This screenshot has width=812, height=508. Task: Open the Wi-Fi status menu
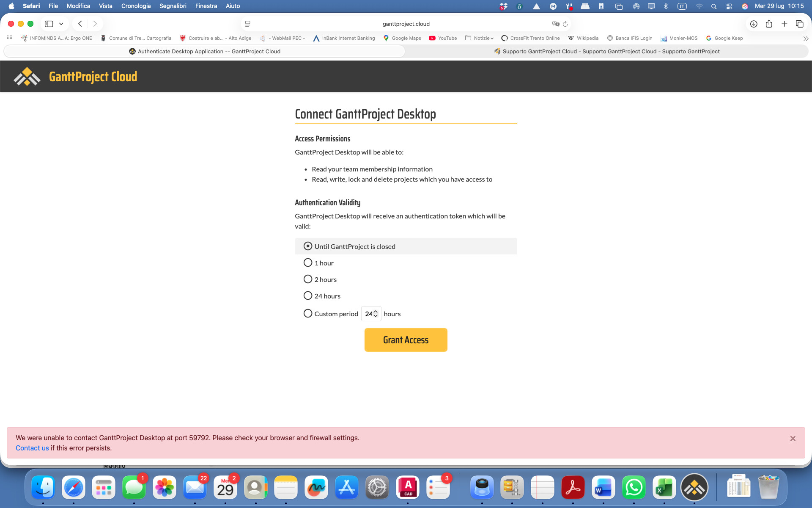(699, 6)
